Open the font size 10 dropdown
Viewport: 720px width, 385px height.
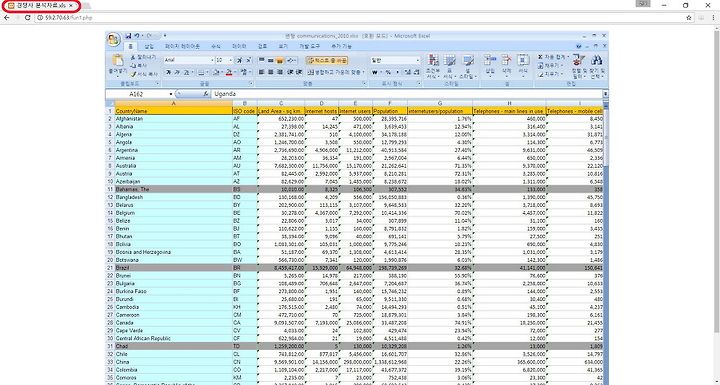(x=231, y=60)
